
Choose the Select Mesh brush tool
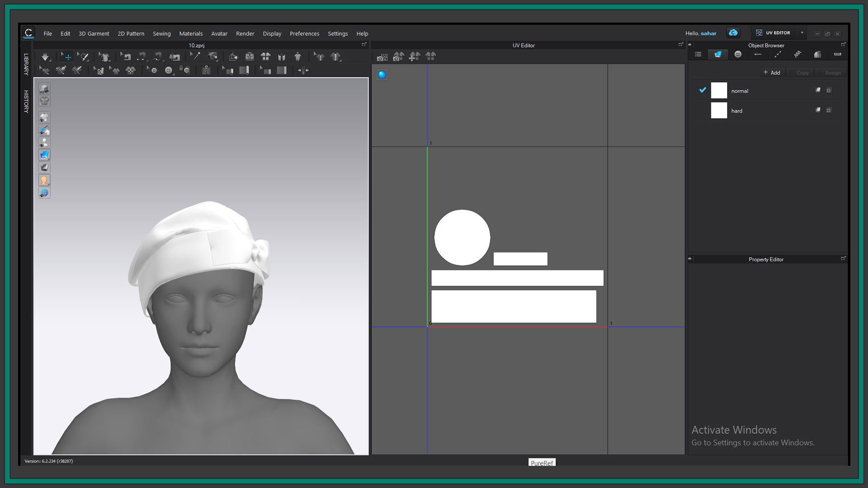[83, 57]
